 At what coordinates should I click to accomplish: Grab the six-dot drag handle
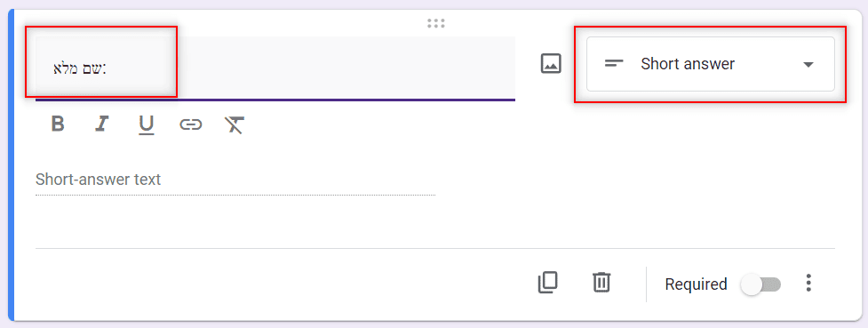(436, 23)
